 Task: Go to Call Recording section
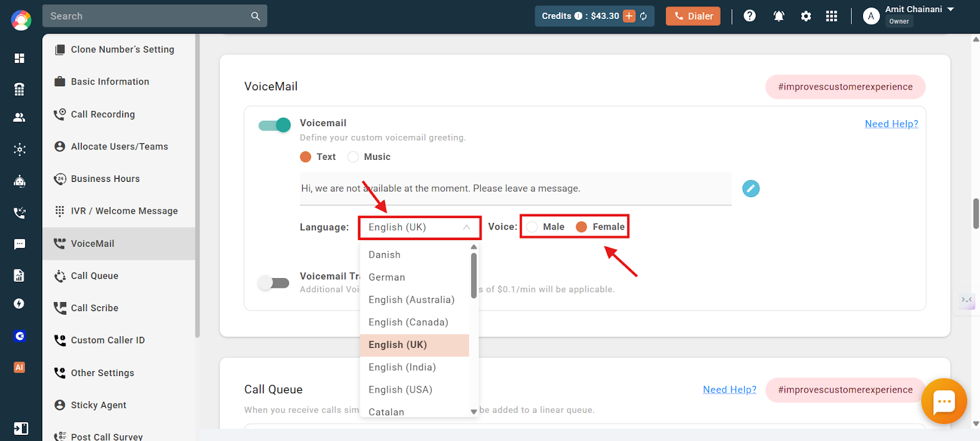tap(119, 115)
